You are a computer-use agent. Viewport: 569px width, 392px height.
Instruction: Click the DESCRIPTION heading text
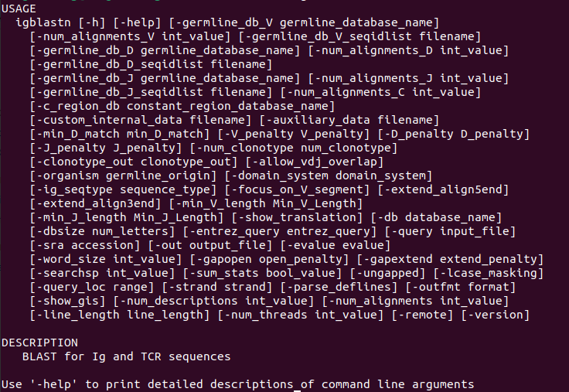pyautogui.click(x=39, y=343)
